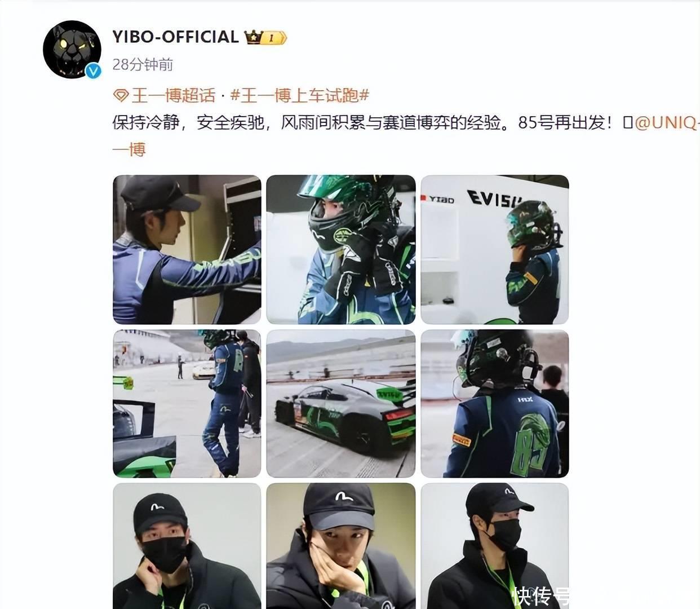Open the @UNIQ mention link
This screenshot has height=609, width=700.
[667, 122]
